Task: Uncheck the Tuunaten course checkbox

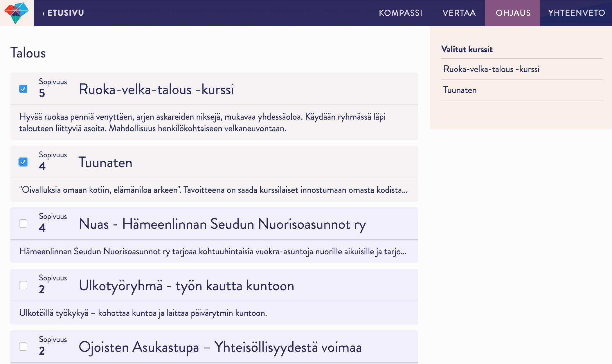Action: [x=23, y=162]
